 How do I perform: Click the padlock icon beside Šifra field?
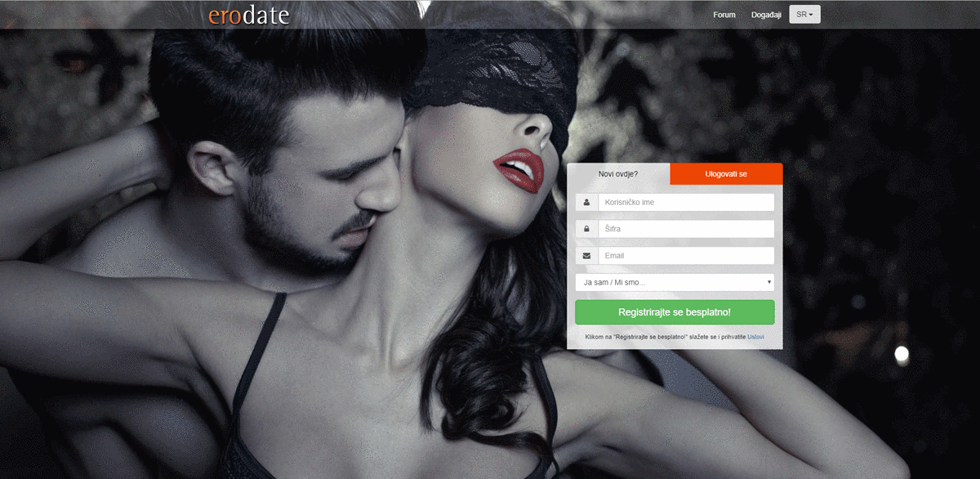(586, 228)
